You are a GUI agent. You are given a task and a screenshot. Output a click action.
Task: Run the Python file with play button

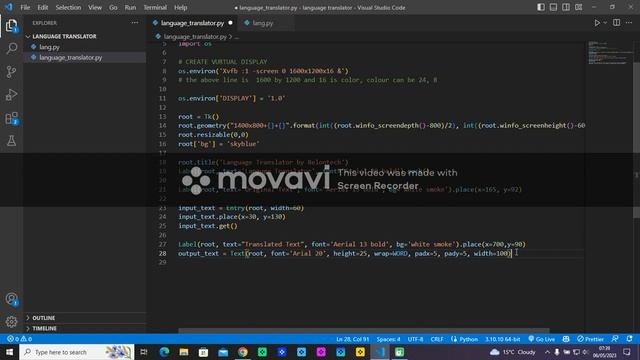pyautogui.click(x=597, y=23)
